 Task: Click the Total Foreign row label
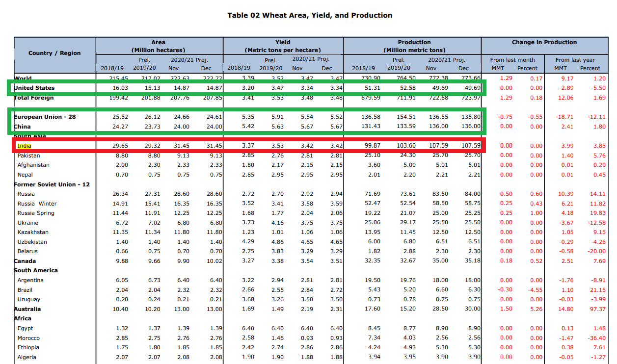point(34,98)
